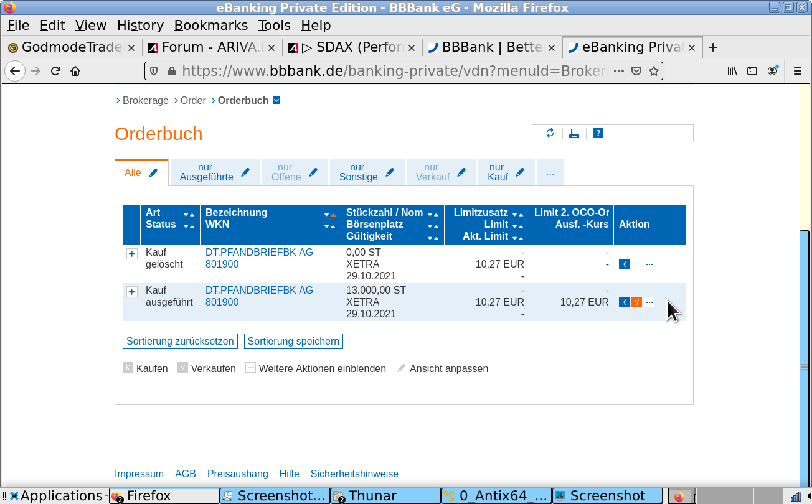Click 'Sortierung speichern' button
The image size is (812, 504).
(293, 341)
